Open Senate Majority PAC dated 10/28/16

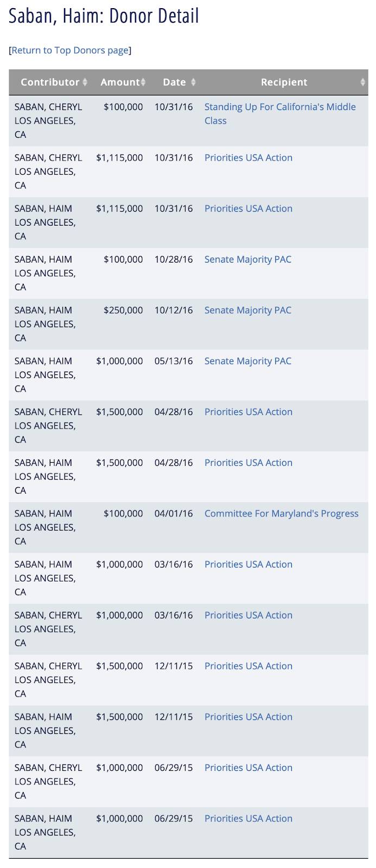click(x=247, y=259)
